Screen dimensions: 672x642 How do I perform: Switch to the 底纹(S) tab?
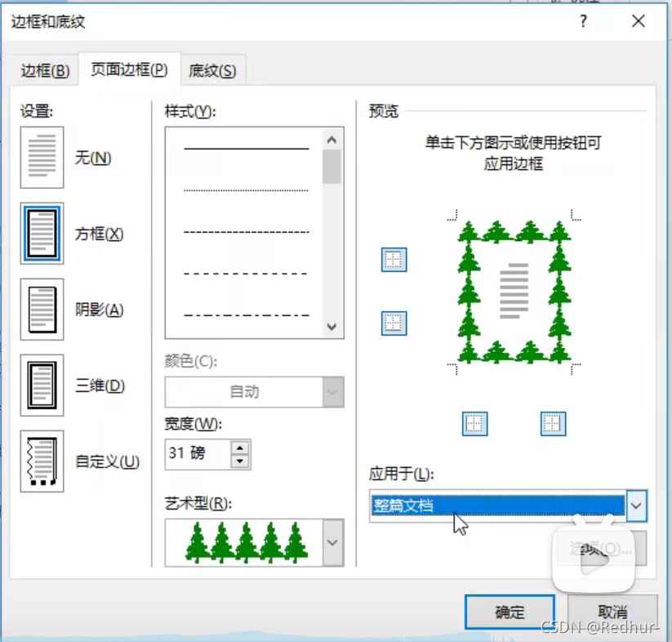coord(212,70)
